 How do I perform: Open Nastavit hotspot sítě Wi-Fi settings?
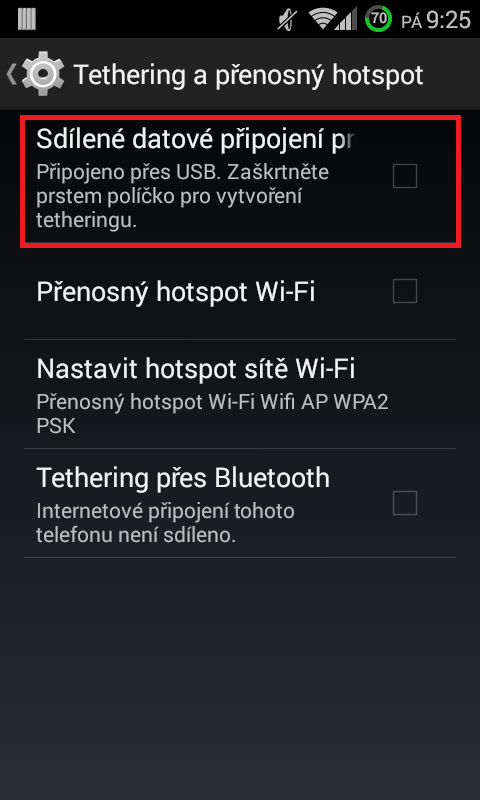[x=240, y=394]
